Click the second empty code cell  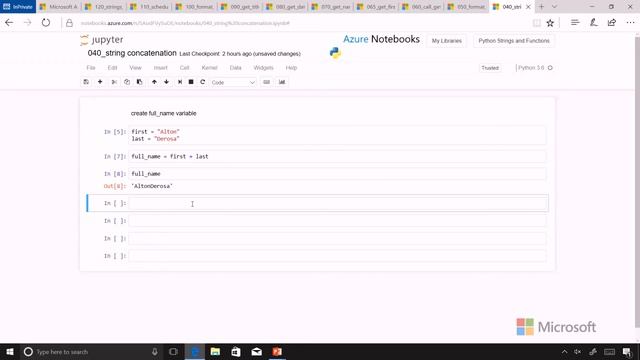tap(337, 221)
